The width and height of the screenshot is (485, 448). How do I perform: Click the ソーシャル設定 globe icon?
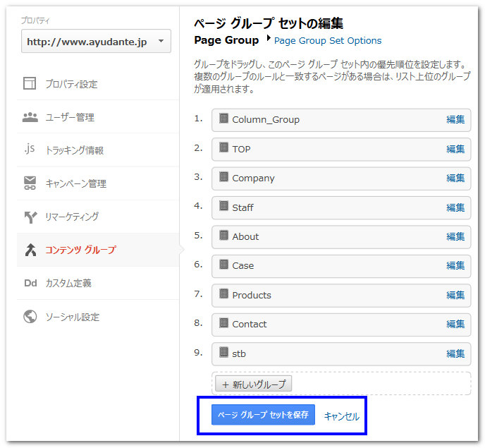point(30,316)
